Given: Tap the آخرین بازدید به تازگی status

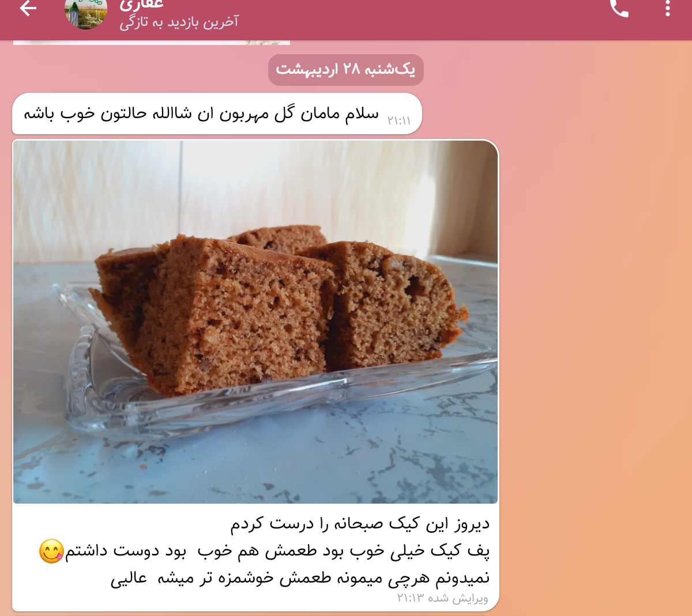Looking at the screenshot, I should pos(179,22).
